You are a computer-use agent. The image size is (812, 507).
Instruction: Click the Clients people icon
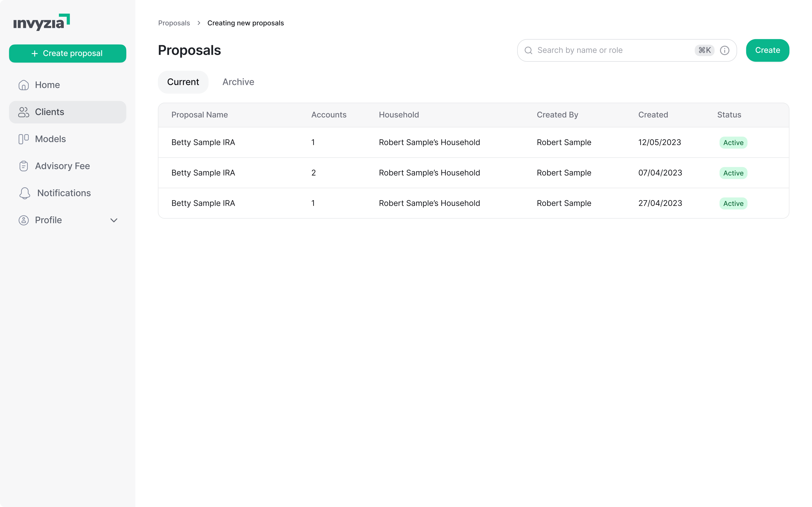[x=23, y=112]
